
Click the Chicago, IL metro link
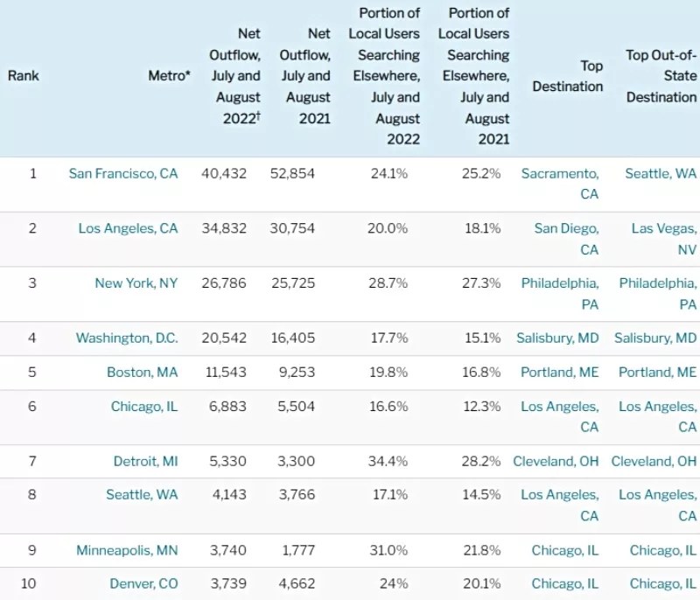143,406
